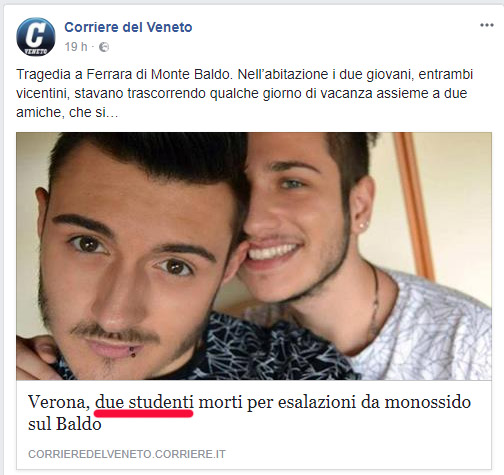Click the orange wooden frame in photo background

(x=413, y=203)
